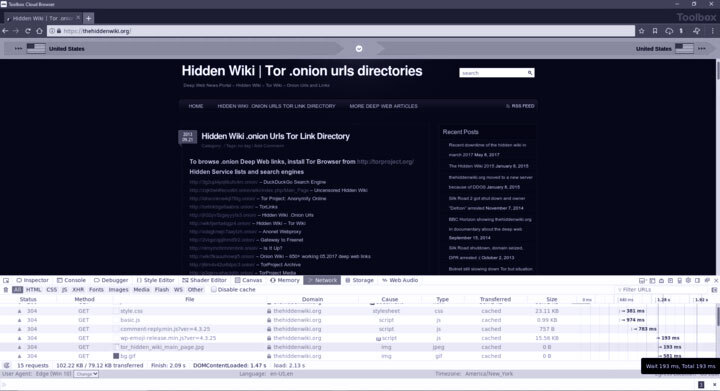Click the cloud download icon in toolbar

click(x=669, y=31)
